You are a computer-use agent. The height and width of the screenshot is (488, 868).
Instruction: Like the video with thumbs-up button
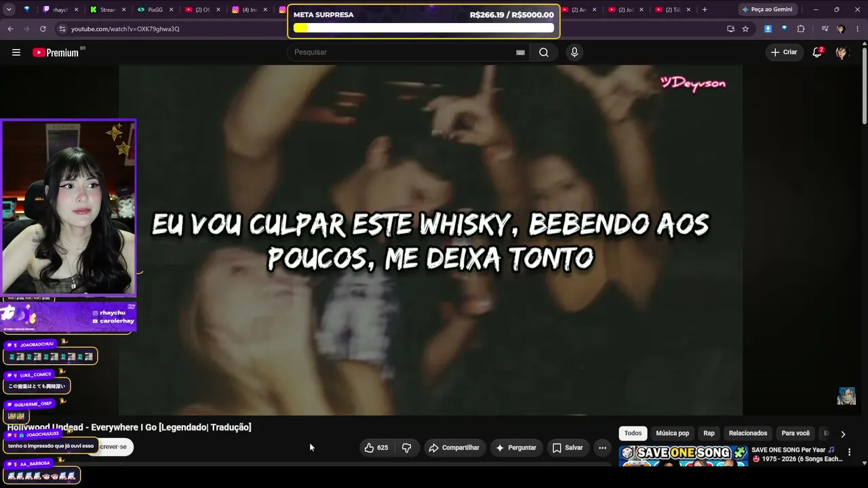coord(376,447)
